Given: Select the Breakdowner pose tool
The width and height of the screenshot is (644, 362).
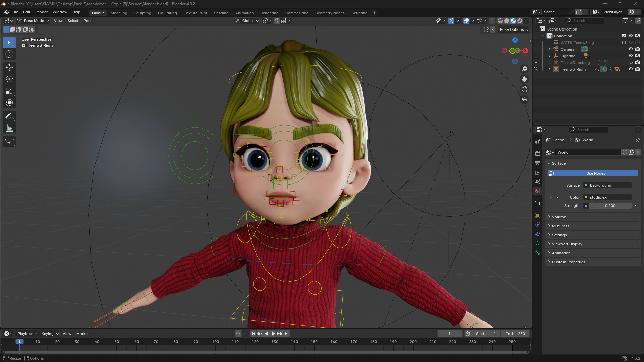Looking at the screenshot, I should (x=9, y=141).
